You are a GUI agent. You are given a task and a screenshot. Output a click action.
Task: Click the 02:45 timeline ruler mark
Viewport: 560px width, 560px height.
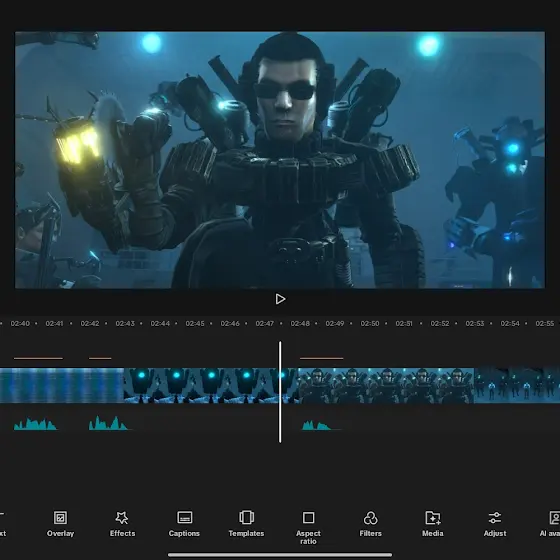pyautogui.click(x=195, y=324)
